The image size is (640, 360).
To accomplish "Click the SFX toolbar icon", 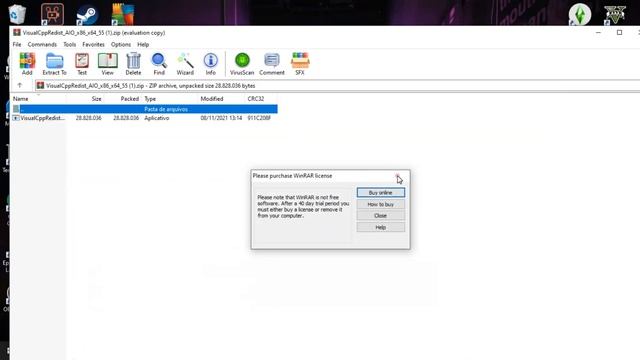I will pos(300,64).
